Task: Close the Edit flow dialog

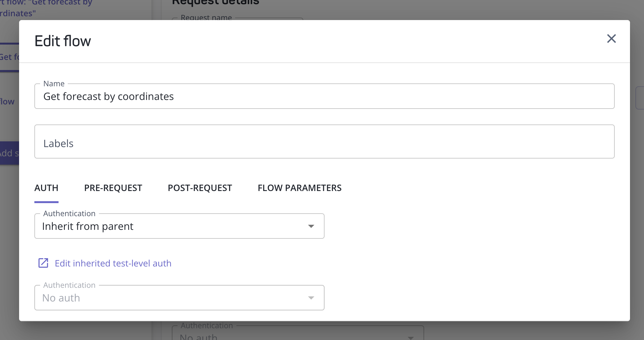Action: pyautogui.click(x=611, y=39)
